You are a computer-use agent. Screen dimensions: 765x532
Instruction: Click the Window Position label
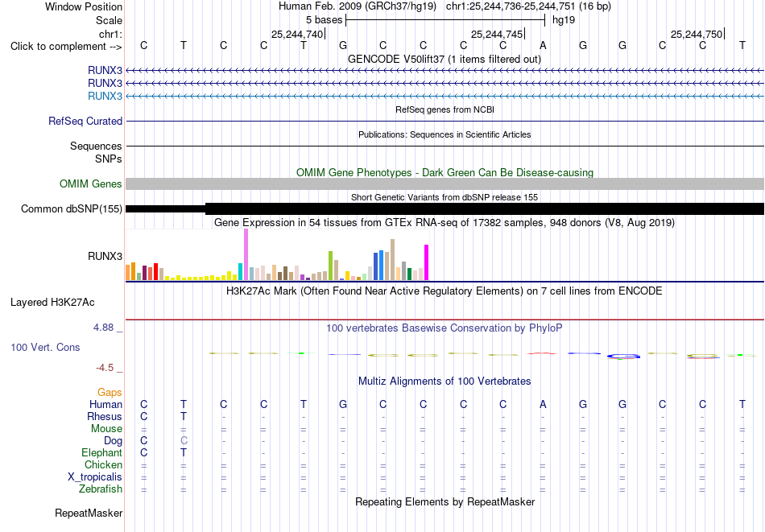(84, 6)
